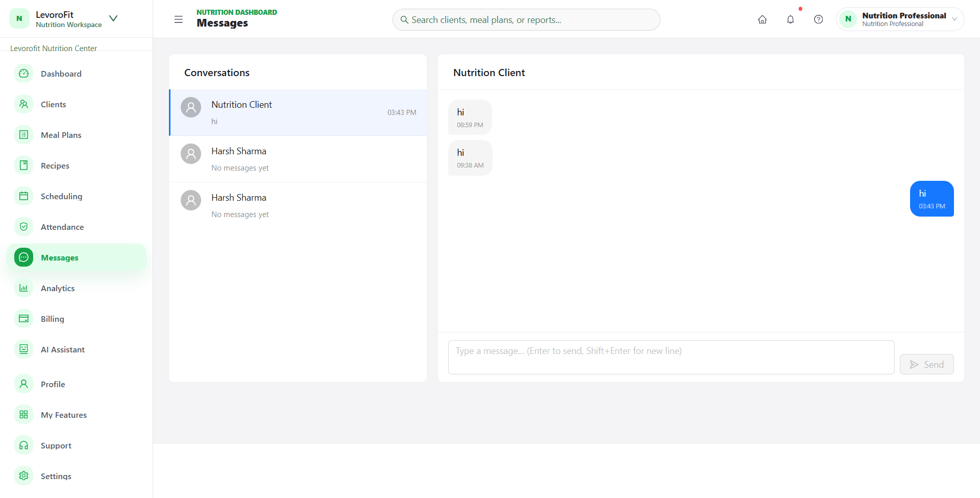Click the received hi message at 08:59 PM
Image resolution: width=980 pixels, height=498 pixels.
click(470, 117)
